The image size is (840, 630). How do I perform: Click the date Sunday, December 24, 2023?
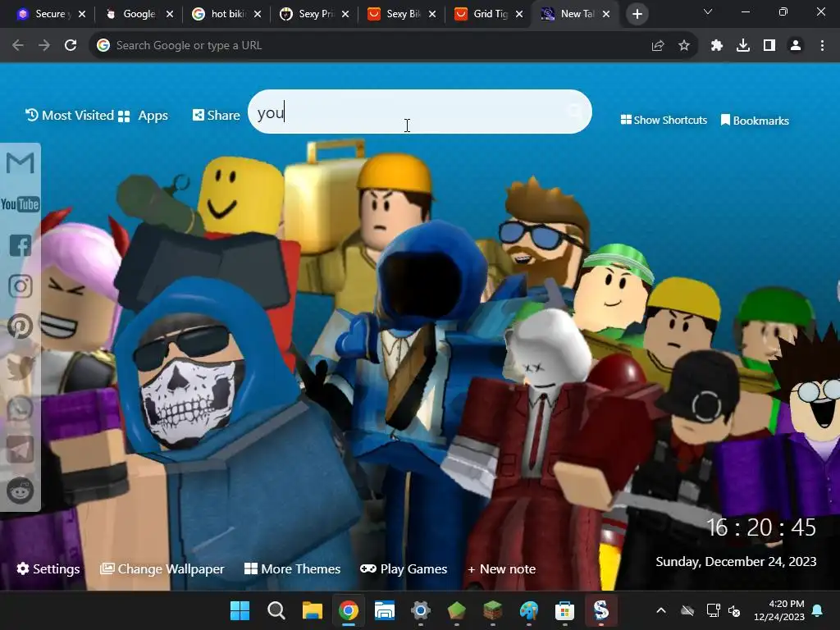coord(736,561)
